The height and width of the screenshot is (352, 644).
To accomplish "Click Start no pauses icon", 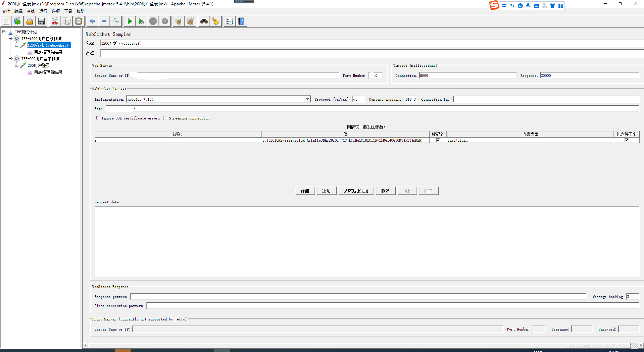I will coord(141,21).
